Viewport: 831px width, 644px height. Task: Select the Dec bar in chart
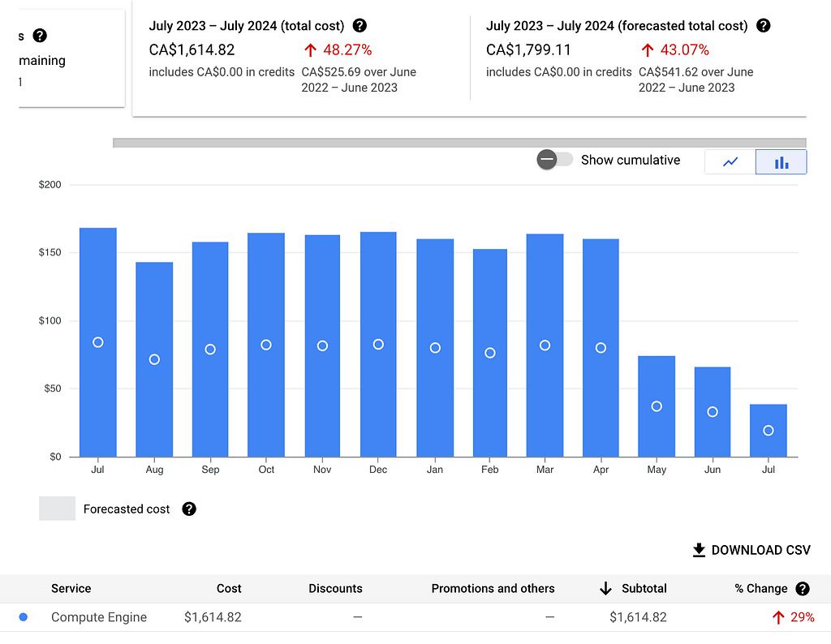tap(378, 344)
